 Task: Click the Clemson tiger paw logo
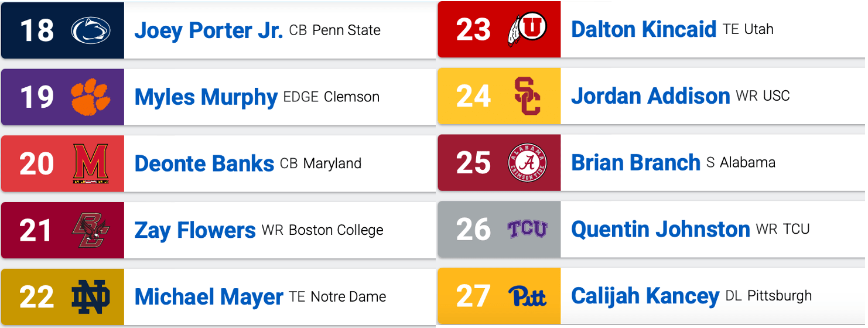click(x=91, y=97)
